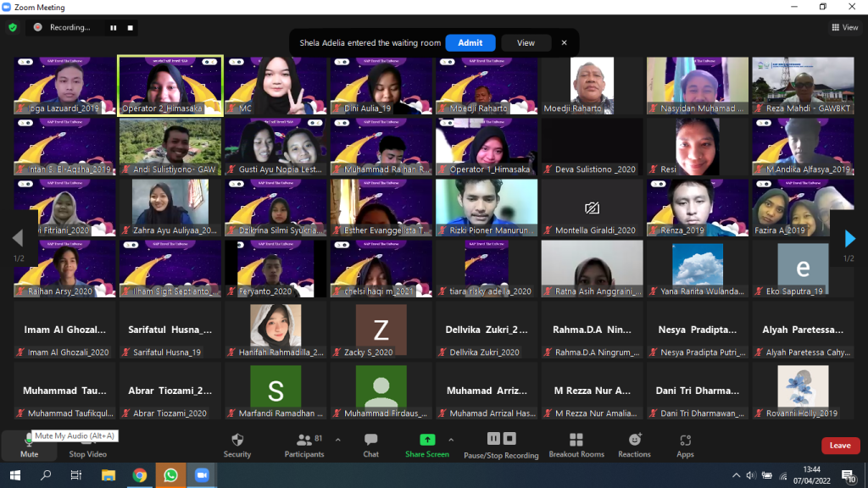Go to the next page of participants

point(849,239)
